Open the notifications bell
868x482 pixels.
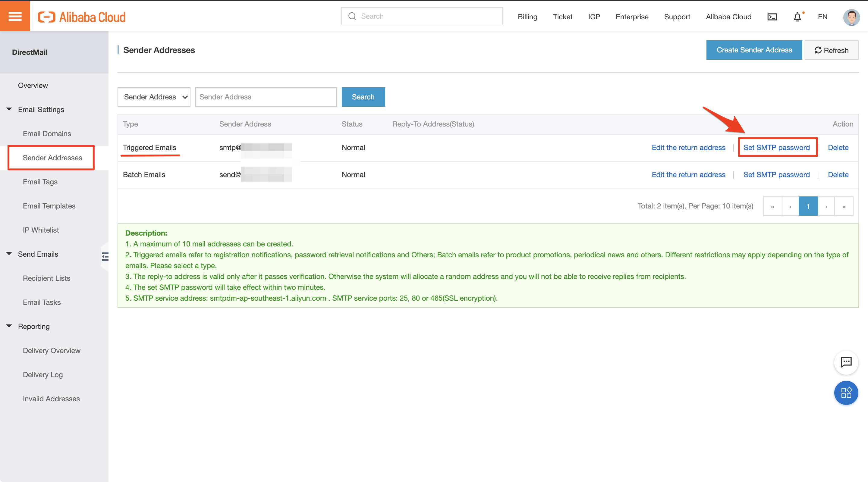point(797,17)
